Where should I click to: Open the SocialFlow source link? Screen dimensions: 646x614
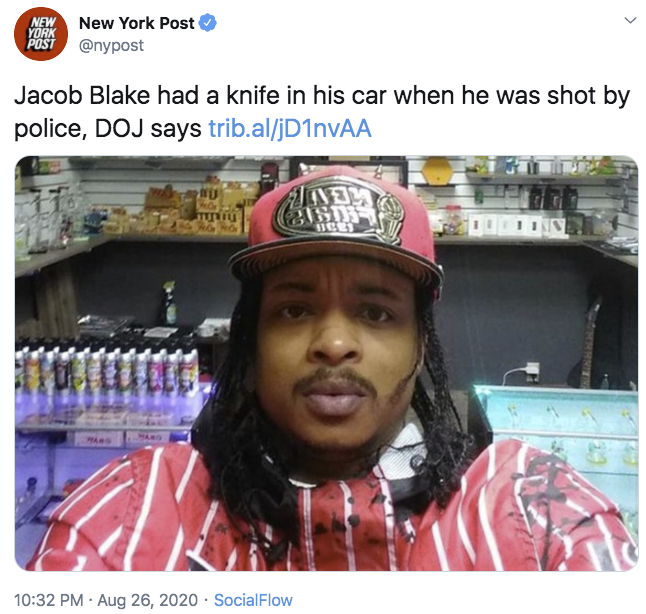tap(253, 600)
